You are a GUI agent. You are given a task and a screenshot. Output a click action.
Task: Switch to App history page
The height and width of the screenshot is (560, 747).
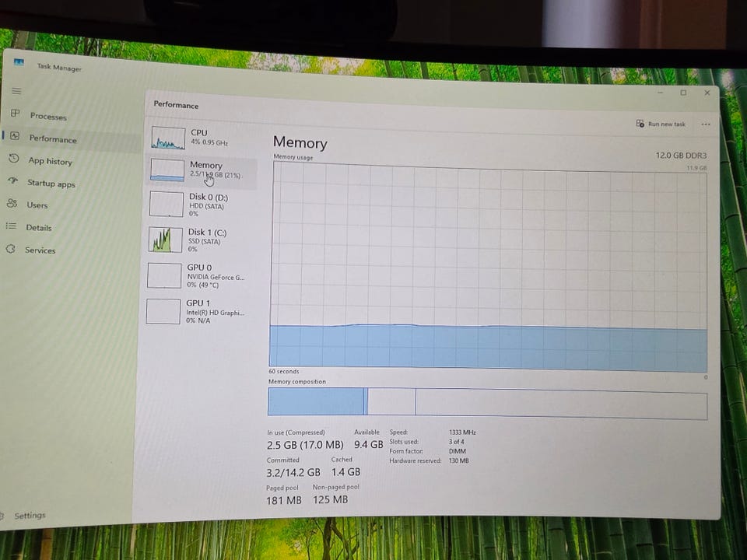click(50, 161)
